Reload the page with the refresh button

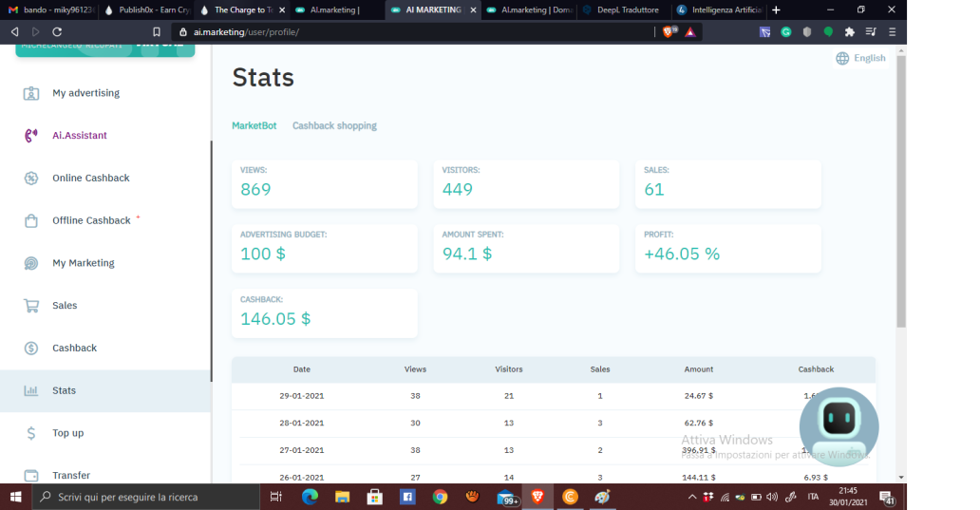pyautogui.click(x=57, y=32)
